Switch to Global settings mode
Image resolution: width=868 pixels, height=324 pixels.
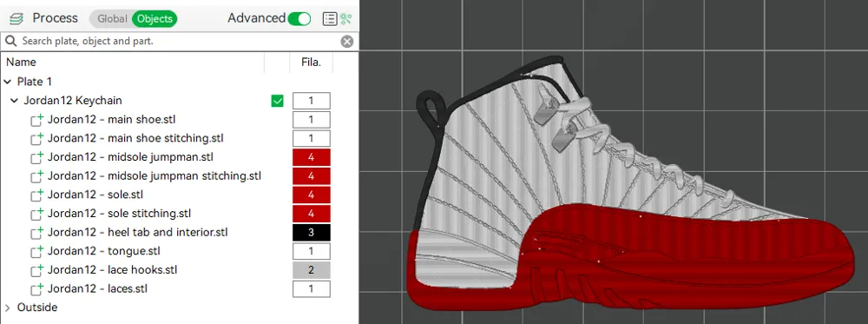click(x=112, y=19)
